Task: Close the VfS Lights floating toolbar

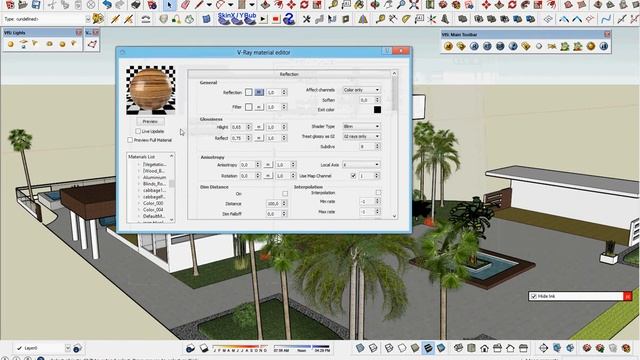Action: (x=78, y=32)
